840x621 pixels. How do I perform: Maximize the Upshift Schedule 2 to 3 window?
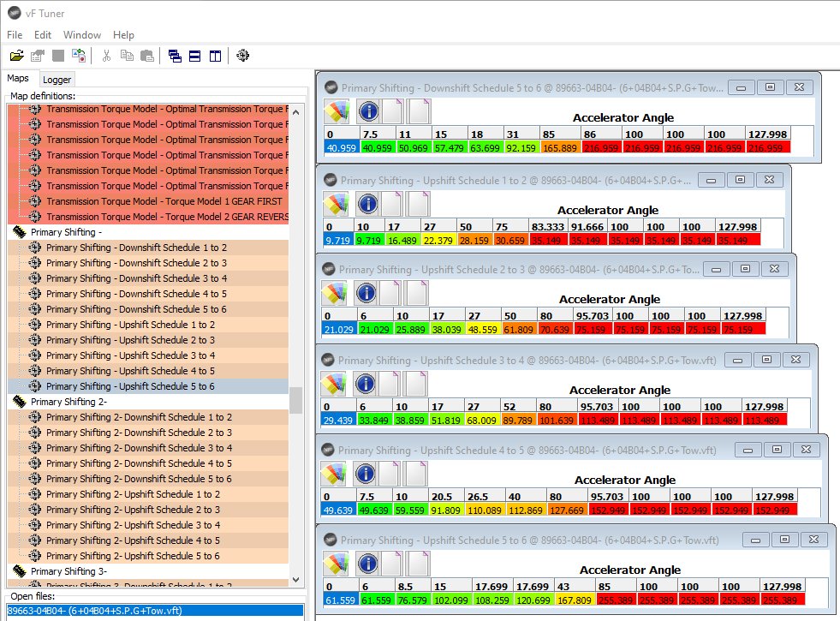tap(745, 268)
